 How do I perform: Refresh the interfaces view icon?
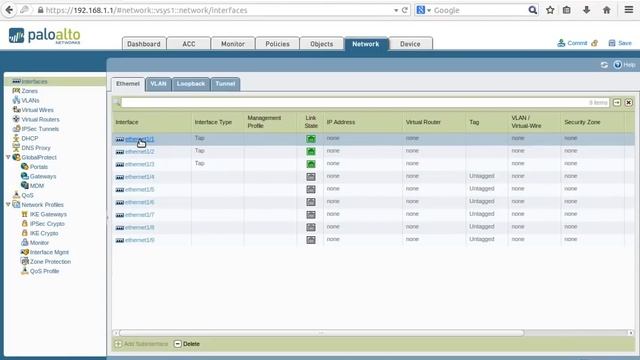click(x=604, y=65)
